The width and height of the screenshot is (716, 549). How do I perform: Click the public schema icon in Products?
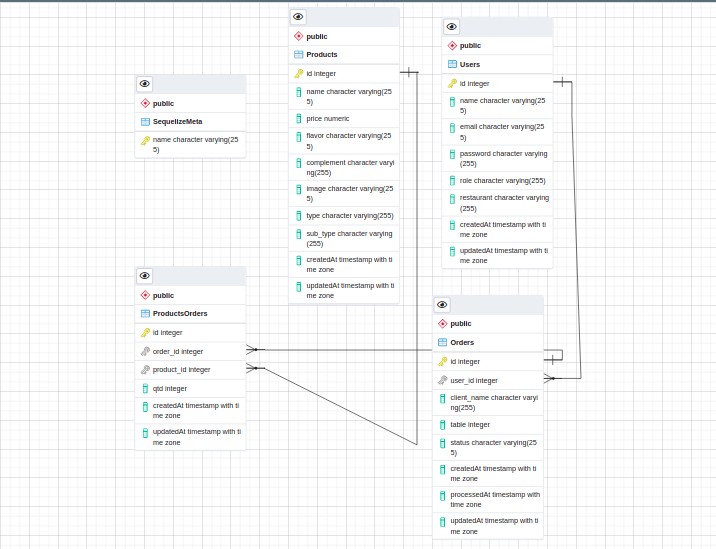(299, 36)
